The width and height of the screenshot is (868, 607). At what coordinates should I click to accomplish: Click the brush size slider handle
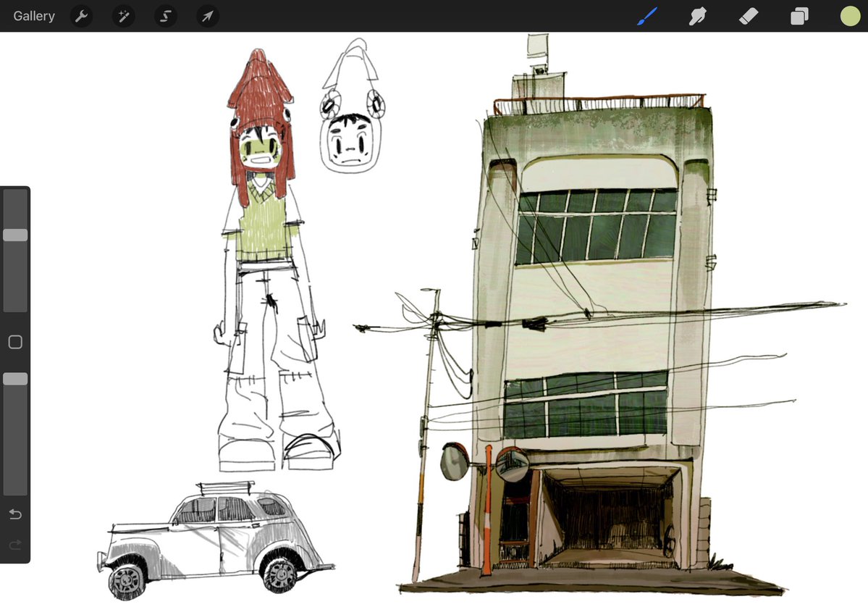click(15, 235)
